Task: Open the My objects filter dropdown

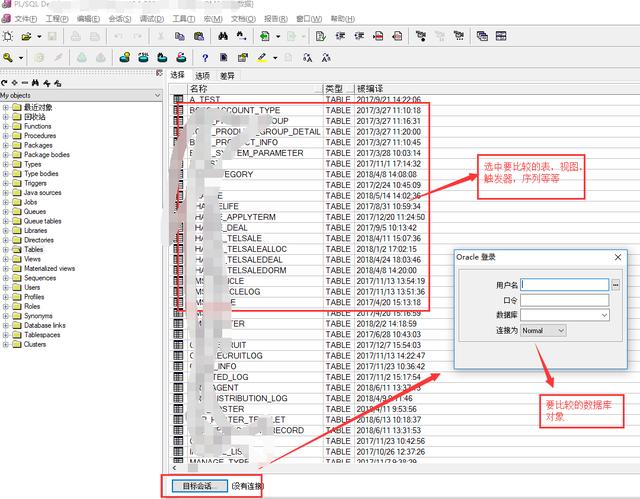Action: click(158, 95)
